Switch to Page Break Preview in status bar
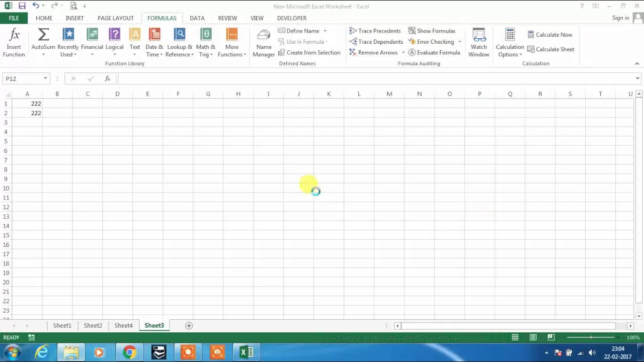The image size is (644, 362). click(551, 337)
